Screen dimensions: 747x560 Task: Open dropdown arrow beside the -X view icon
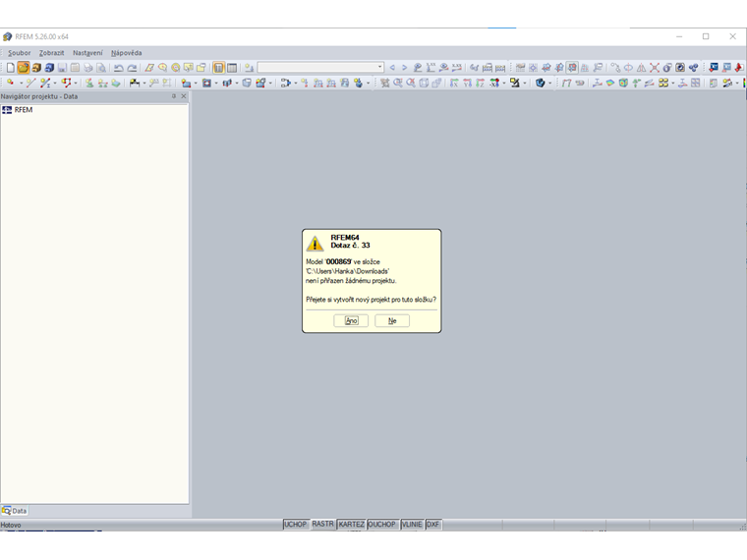[504, 83]
